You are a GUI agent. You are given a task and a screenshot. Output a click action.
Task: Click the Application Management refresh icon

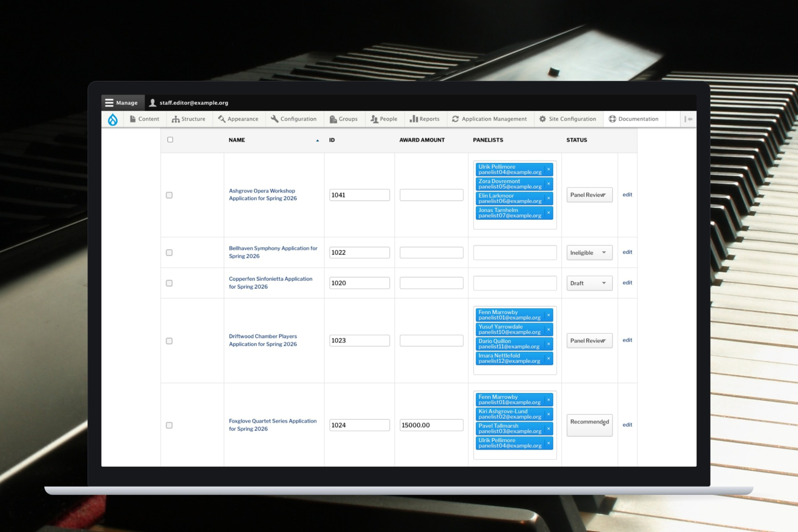click(455, 119)
